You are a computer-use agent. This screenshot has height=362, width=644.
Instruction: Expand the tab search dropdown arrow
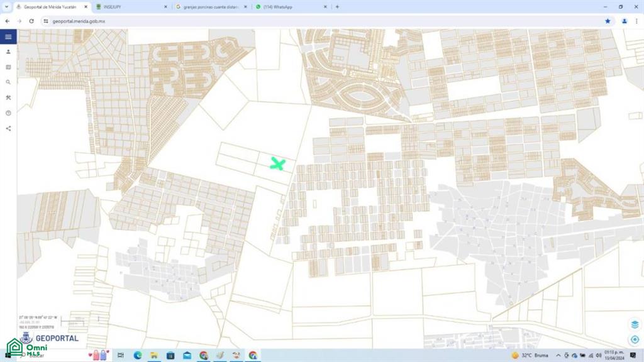click(x=6, y=6)
